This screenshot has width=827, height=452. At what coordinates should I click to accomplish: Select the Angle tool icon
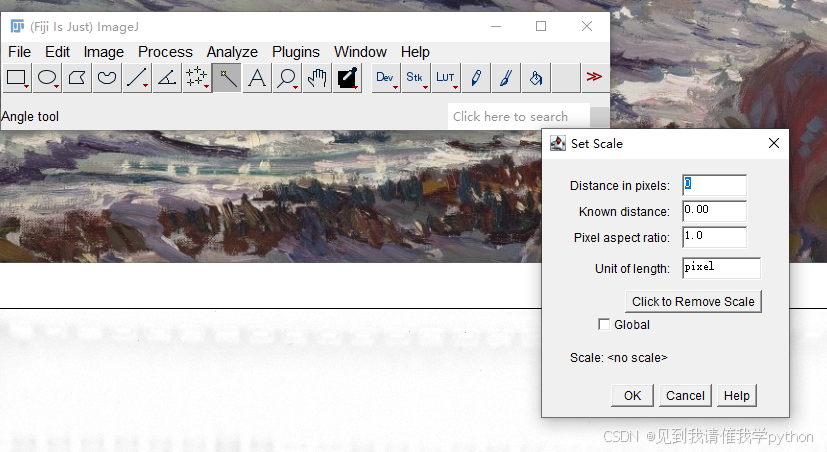(x=167, y=78)
